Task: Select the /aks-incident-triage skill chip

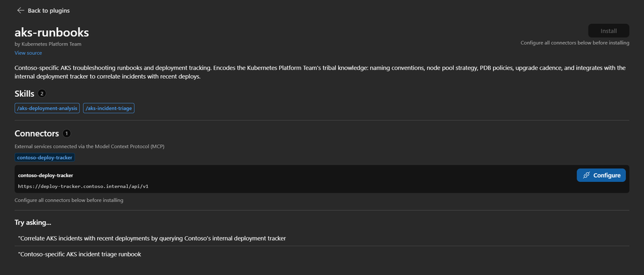Action: pyautogui.click(x=109, y=108)
